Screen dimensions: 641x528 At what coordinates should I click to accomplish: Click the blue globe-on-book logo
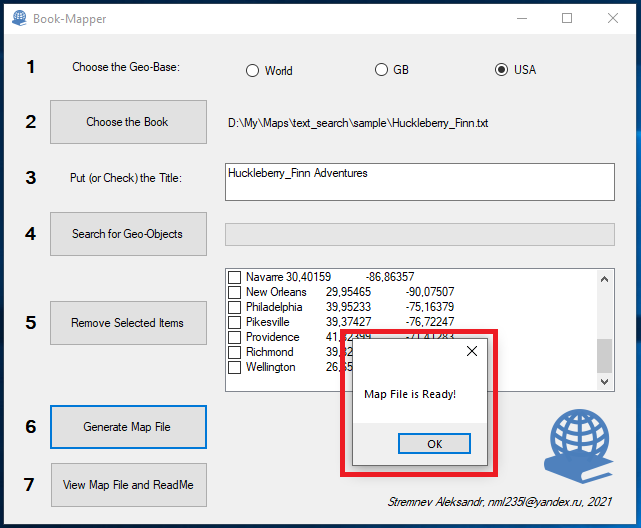pyautogui.click(x=579, y=446)
